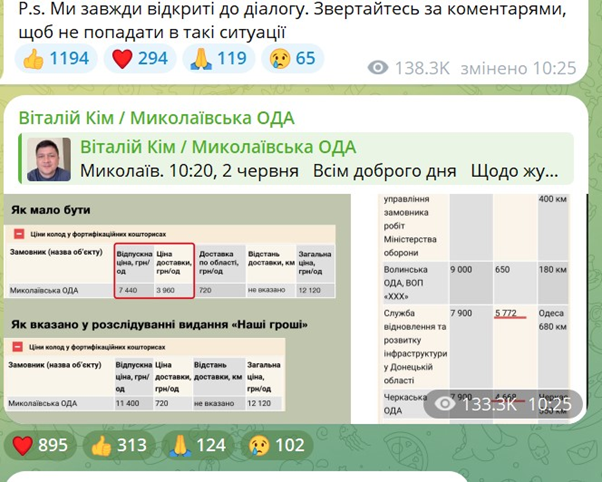Click the crying face reaction with 65

tap(292, 59)
